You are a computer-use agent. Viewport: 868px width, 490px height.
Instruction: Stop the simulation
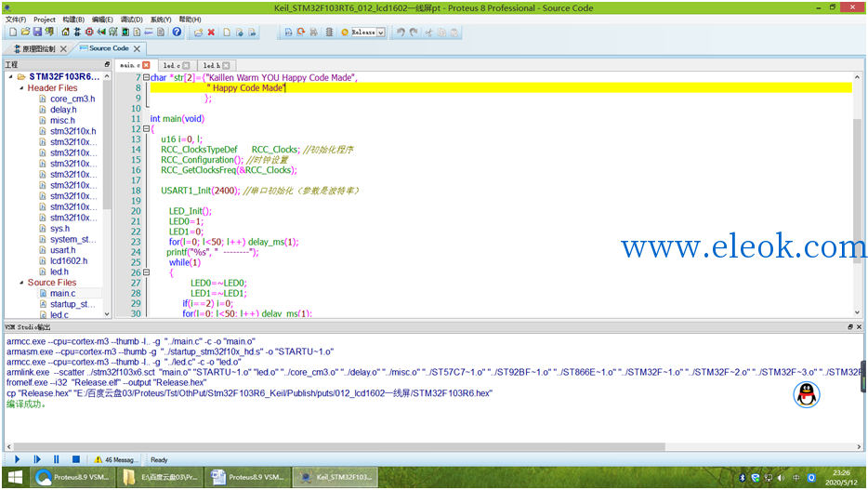click(76, 459)
